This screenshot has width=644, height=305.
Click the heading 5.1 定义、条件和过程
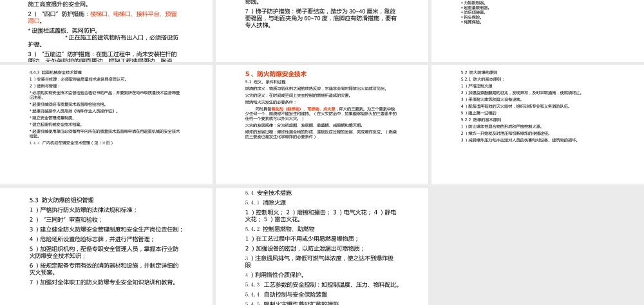(265, 82)
